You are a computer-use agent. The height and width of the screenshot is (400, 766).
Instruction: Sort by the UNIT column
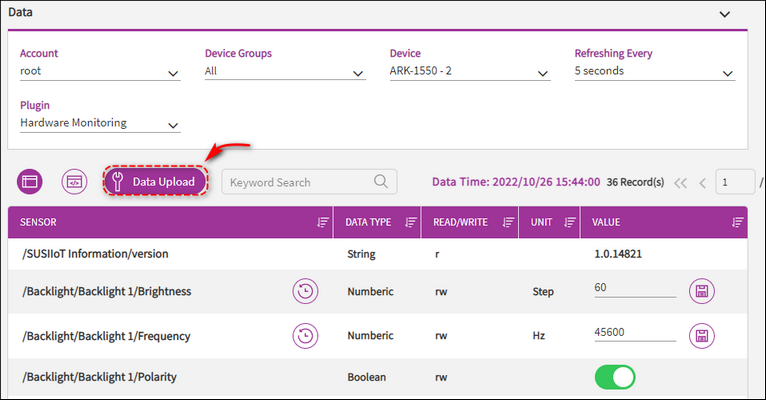point(569,223)
